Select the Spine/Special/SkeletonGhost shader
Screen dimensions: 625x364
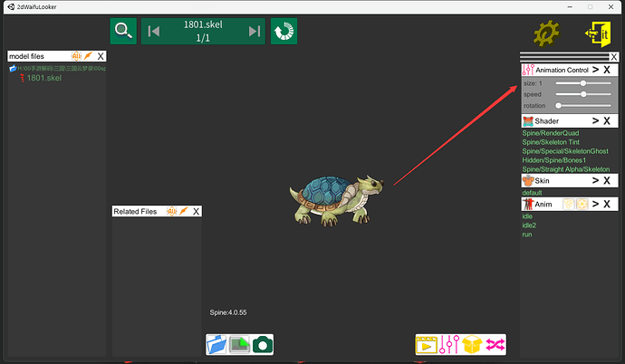(x=565, y=151)
